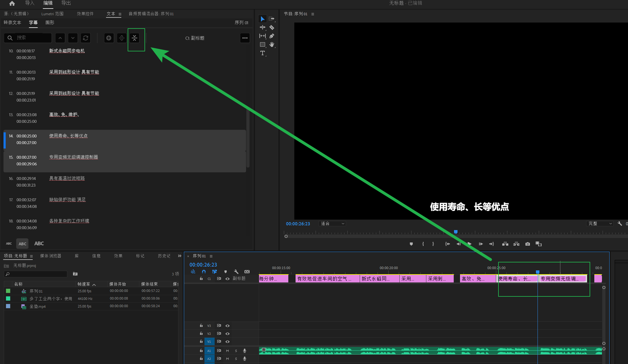Click the 导出 workspace button
This screenshot has width=628, height=364.
[66, 3]
